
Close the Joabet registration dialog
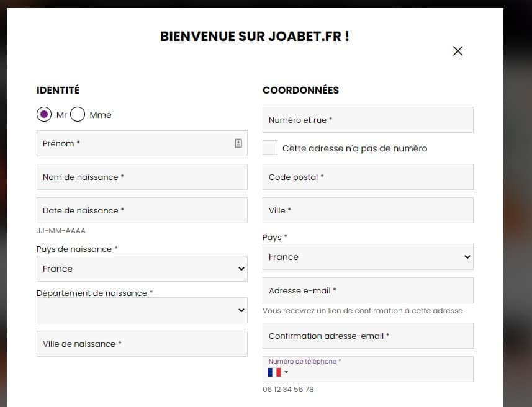click(x=458, y=51)
